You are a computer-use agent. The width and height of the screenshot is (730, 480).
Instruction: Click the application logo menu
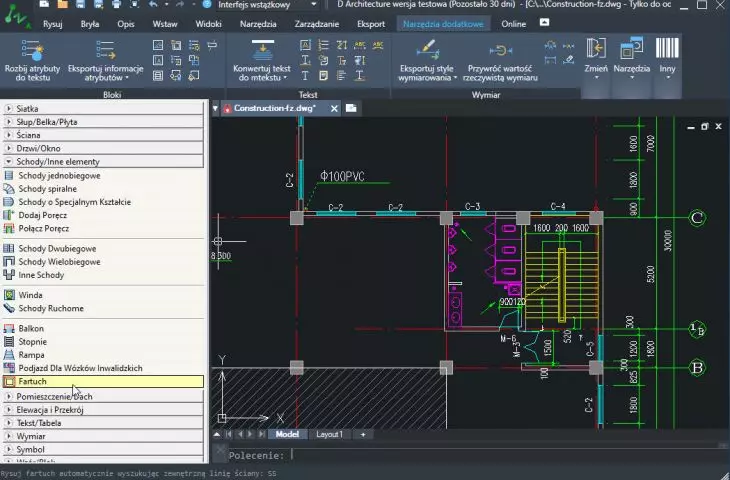point(17,16)
